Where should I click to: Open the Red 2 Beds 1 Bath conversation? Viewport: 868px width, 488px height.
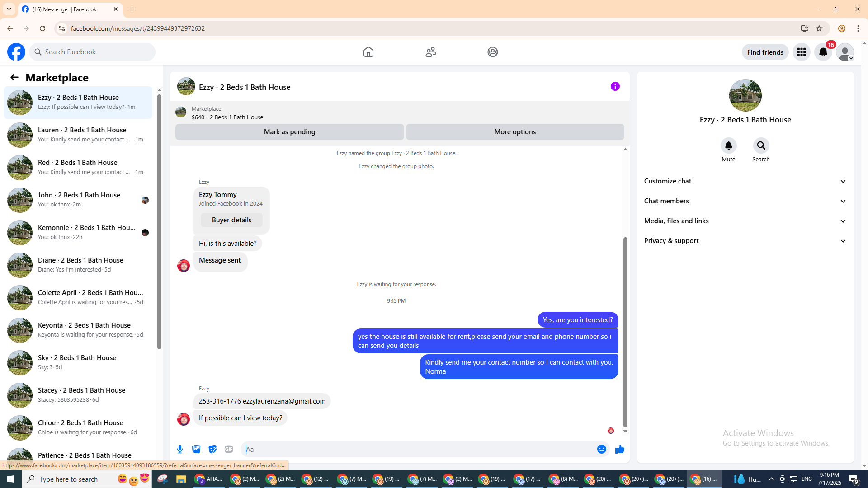[x=78, y=167]
